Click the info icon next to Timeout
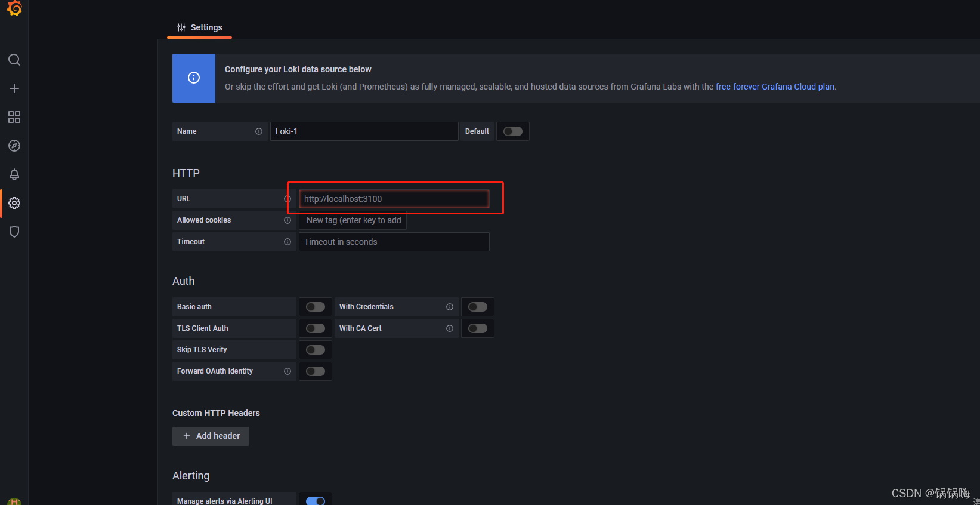 click(287, 242)
